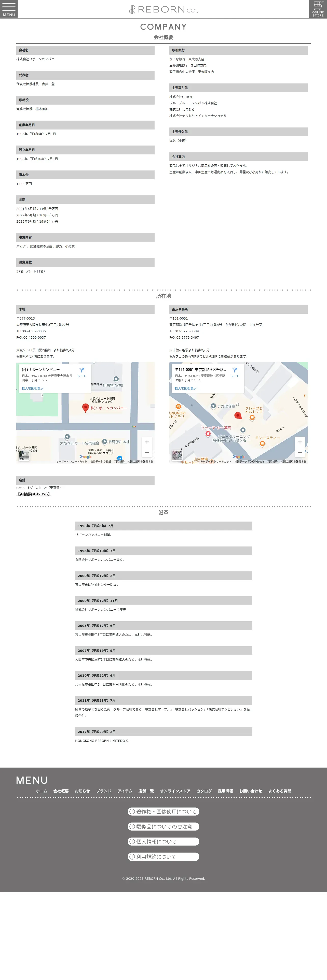
Task: Click ナカ理容室 marker on Tokyo map
Action: click(x=213, y=406)
